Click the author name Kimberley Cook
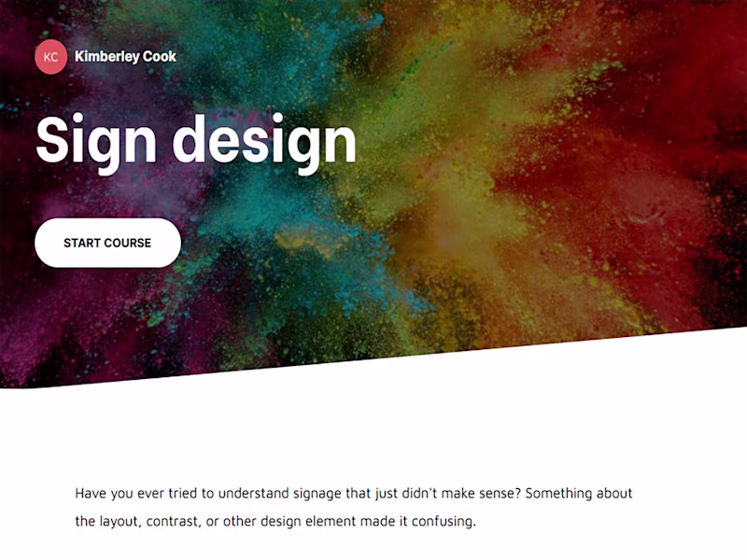The height and width of the screenshot is (560, 747). pos(126,56)
